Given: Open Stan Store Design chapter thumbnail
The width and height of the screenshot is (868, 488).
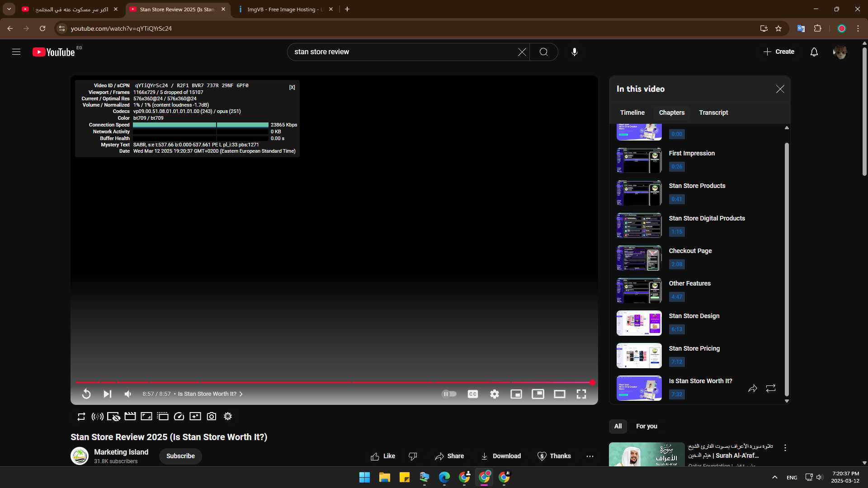Looking at the screenshot, I should coord(639,323).
